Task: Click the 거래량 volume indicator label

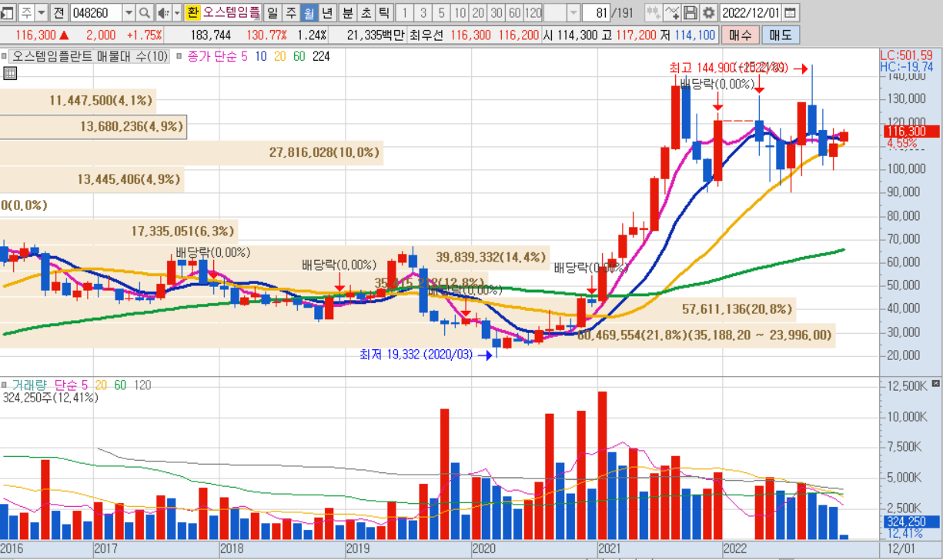Action: click(x=28, y=384)
